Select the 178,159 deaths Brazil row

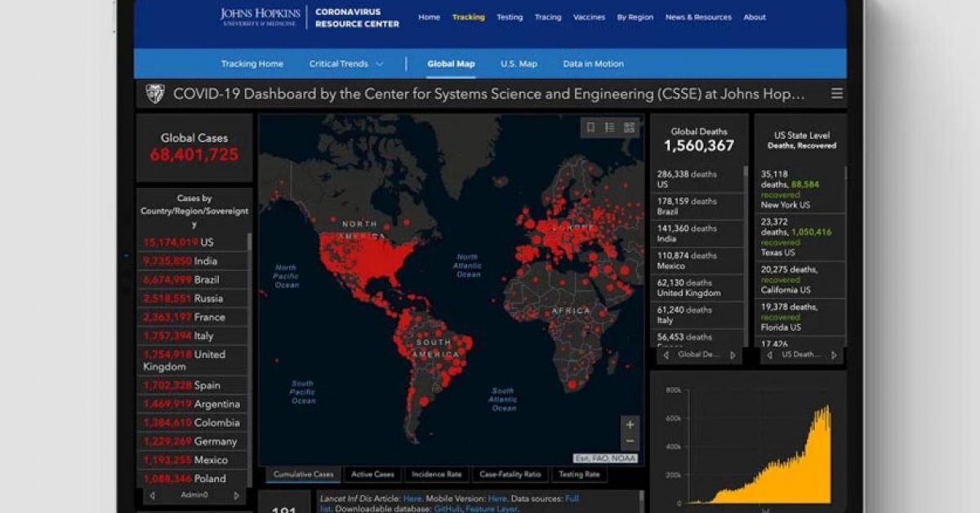coord(698,206)
